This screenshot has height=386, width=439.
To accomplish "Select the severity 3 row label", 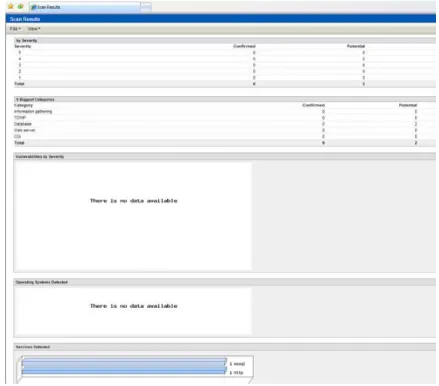I will (20, 65).
